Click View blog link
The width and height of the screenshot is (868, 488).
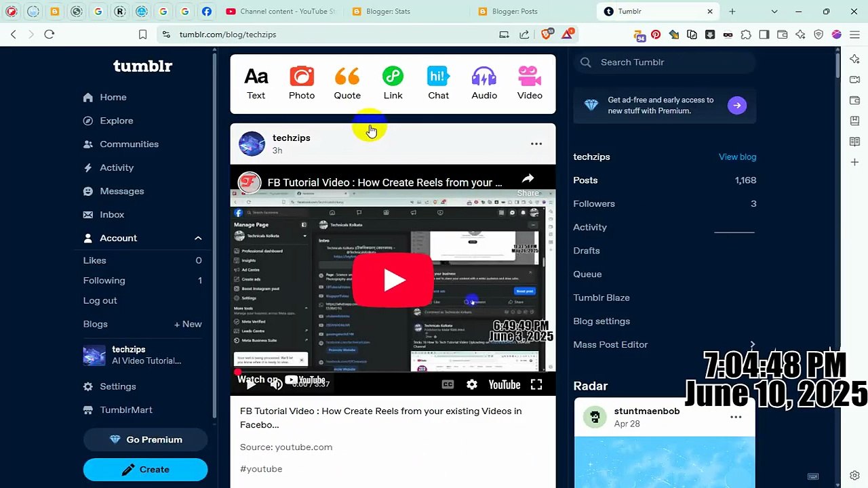click(x=737, y=157)
